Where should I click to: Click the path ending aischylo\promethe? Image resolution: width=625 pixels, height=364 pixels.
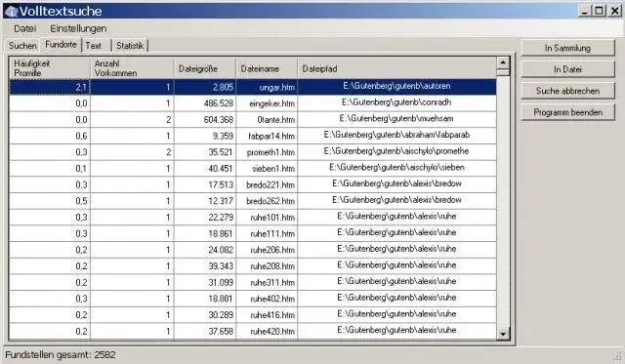pos(396,151)
